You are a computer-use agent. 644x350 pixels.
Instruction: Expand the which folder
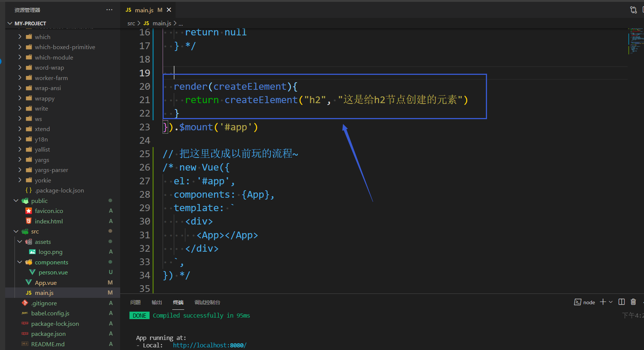20,37
